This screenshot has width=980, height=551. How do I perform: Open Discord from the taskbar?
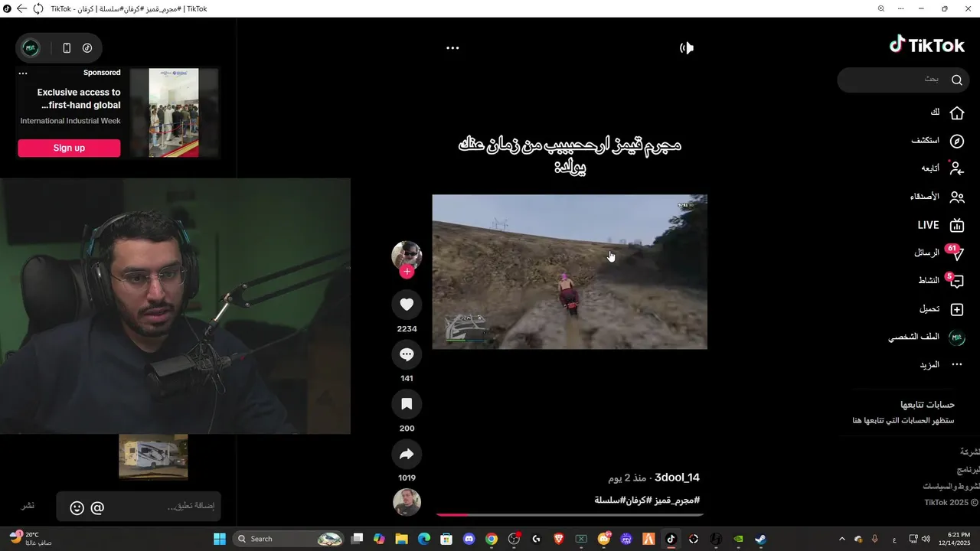pos(469,539)
